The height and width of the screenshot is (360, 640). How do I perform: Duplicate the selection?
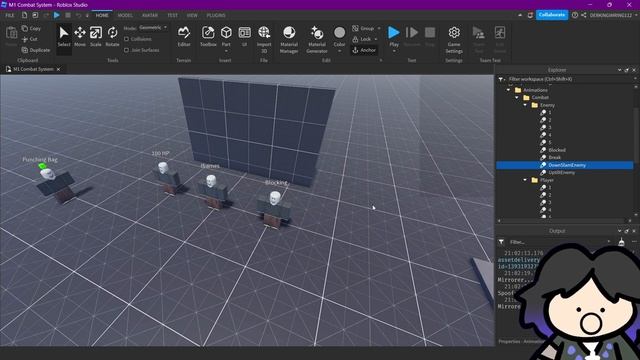coord(36,50)
